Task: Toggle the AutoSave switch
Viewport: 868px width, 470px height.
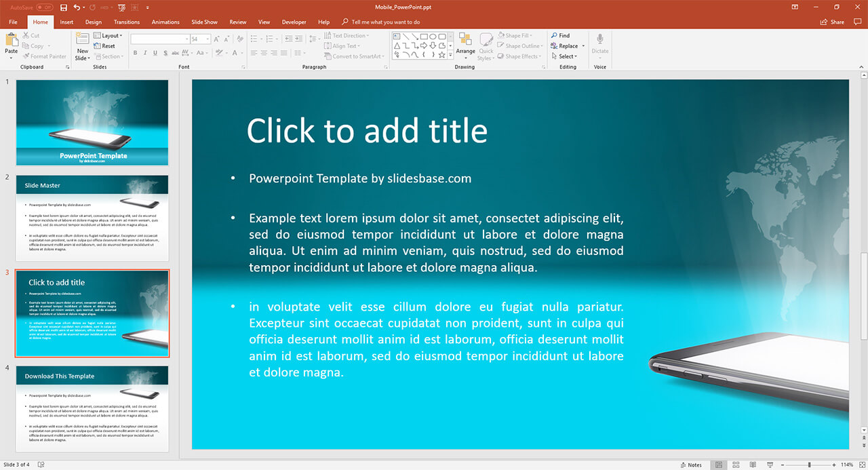Action: [44, 7]
